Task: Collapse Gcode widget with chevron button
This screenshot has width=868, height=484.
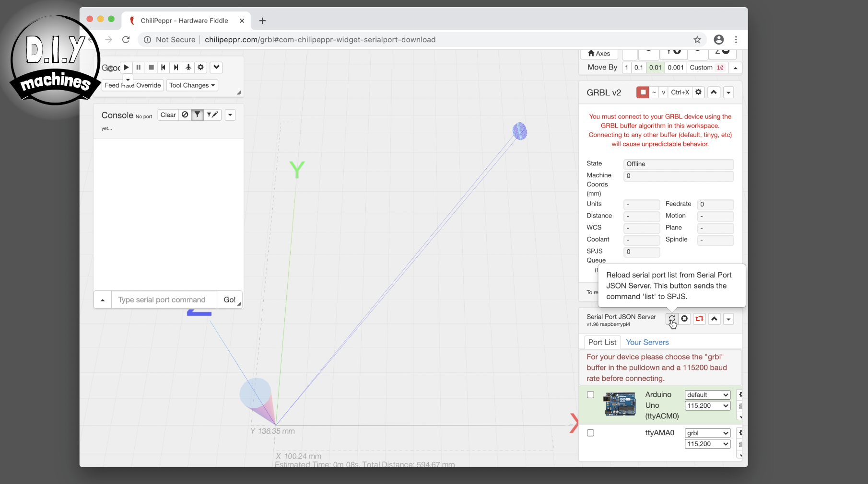Action: [216, 68]
